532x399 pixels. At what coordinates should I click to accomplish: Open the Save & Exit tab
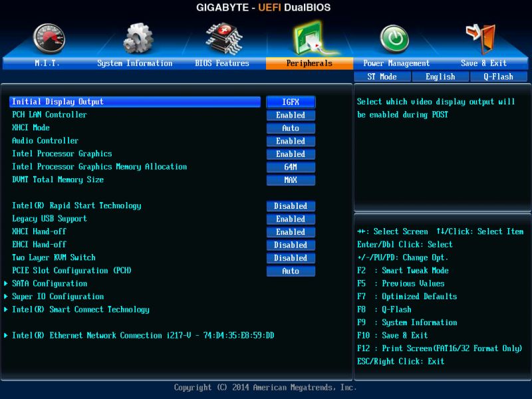[x=483, y=63]
